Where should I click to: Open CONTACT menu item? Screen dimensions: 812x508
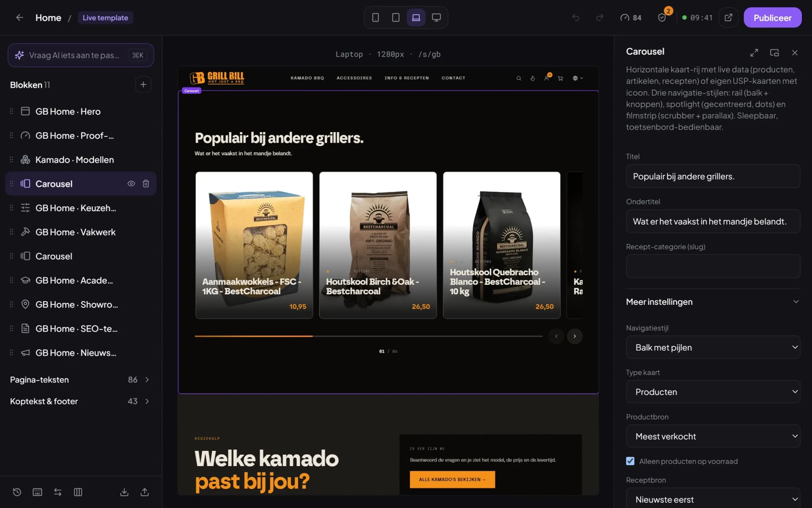click(x=453, y=78)
